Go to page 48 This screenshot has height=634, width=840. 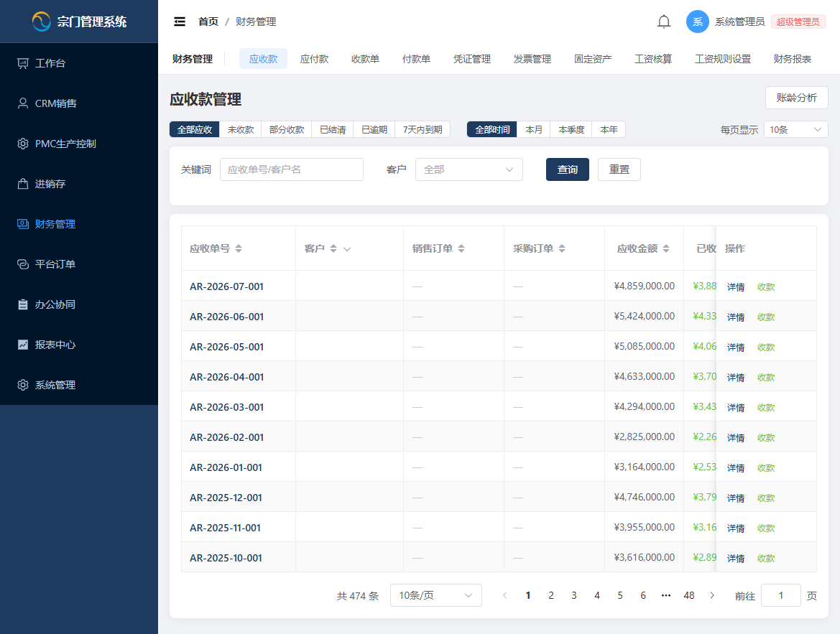coord(689,595)
